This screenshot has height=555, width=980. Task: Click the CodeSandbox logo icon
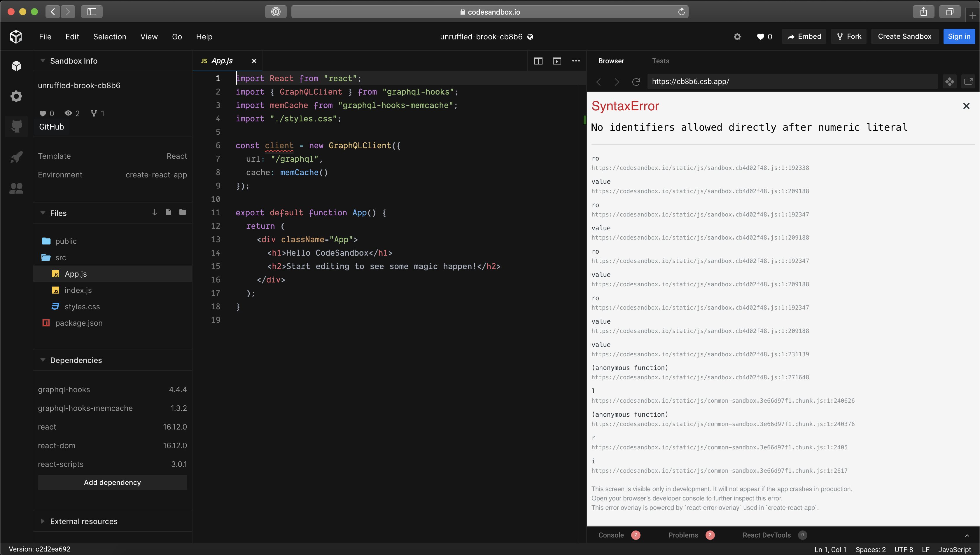(16, 36)
